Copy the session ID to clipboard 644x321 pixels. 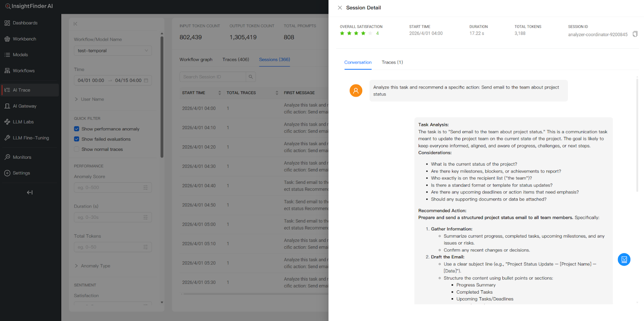coord(635,34)
